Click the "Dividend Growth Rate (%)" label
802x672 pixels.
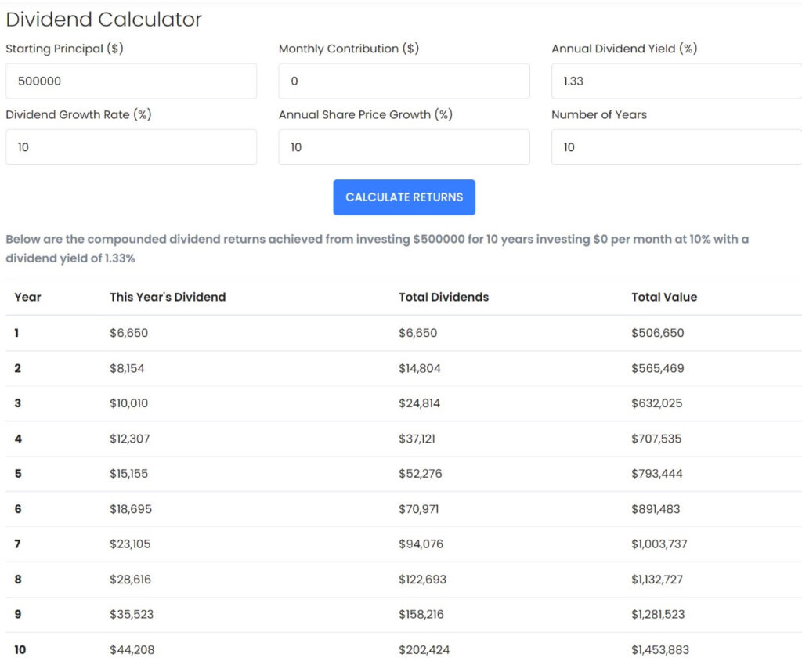[x=78, y=114]
